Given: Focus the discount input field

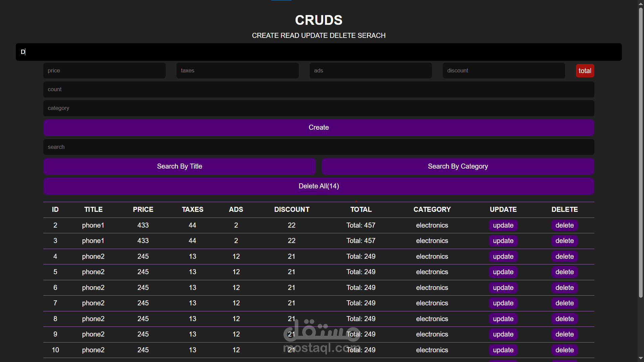Looking at the screenshot, I should [x=503, y=71].
